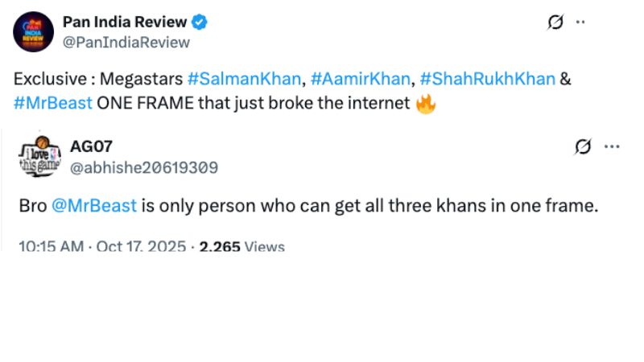This screenshot has height=362, width=644.
Task: Click the fire emoji in the post
Action: click(426, 104)
